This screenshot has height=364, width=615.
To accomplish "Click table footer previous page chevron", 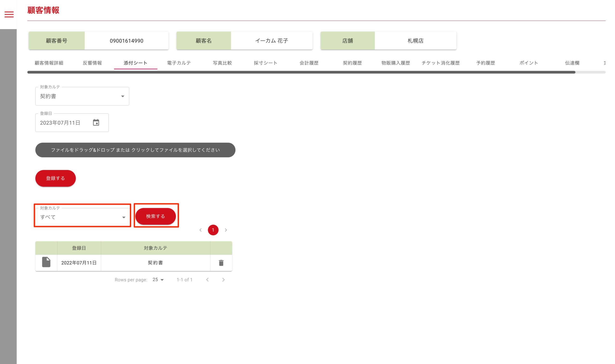I will (x=207, y=280).
